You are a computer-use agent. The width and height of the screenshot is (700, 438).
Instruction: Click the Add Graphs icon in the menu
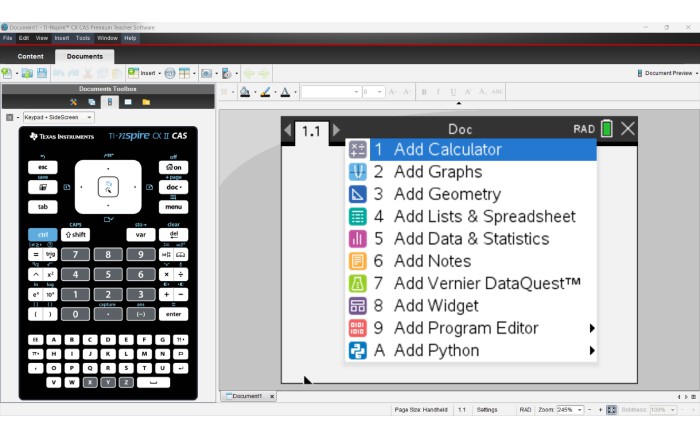point(358,172)
